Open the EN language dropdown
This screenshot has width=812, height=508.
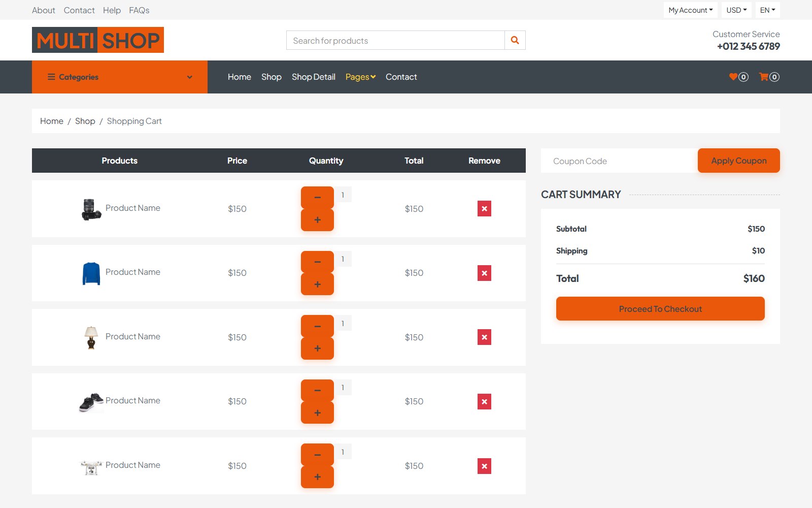767,10
